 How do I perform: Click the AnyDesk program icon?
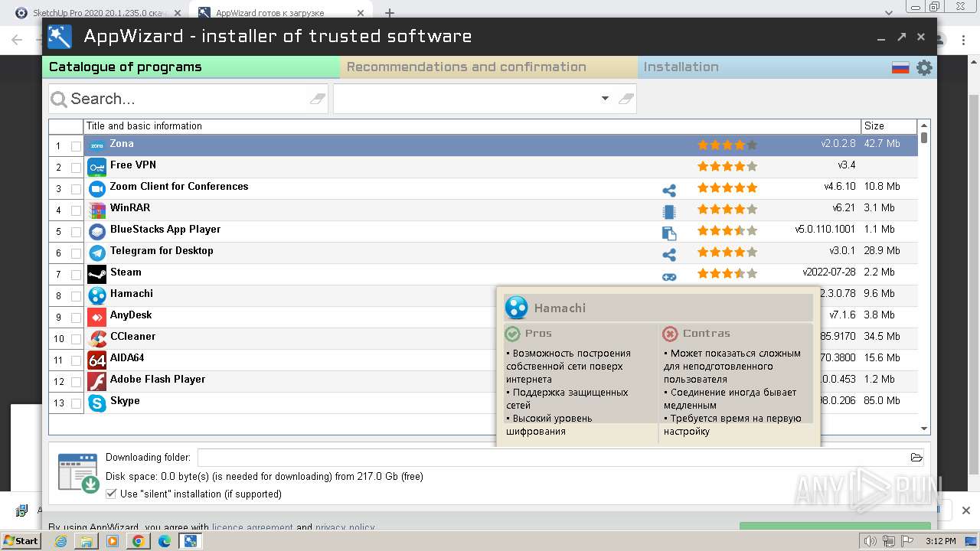(96, 317)
